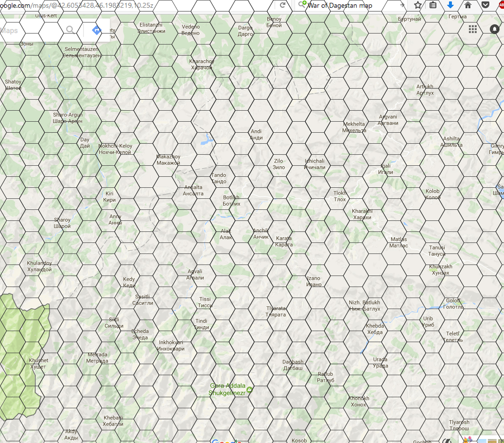The height and width of the screenshot is (443, 504).
Task: Click the Kolob label
Action: 433,194
